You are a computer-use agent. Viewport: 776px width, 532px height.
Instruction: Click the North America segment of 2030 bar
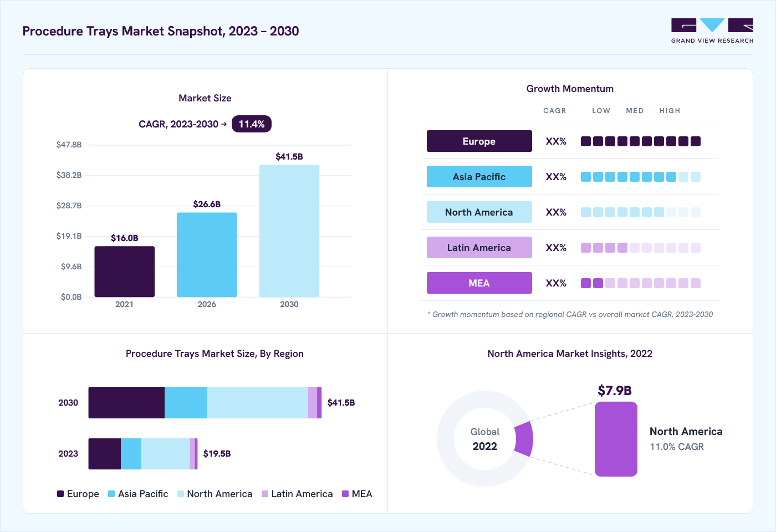tap(258, 403)
